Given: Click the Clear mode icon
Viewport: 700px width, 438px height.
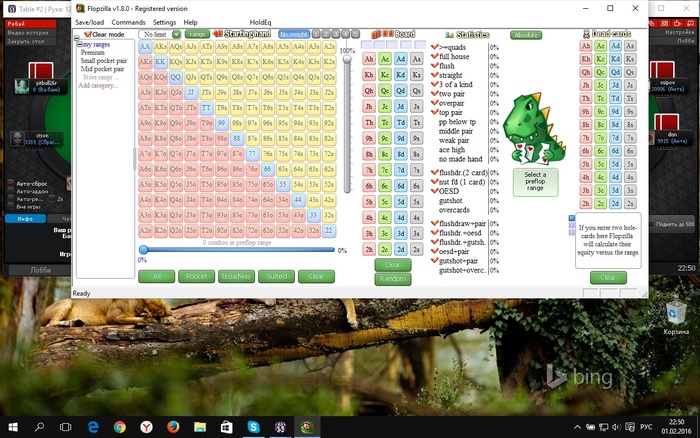Looking at the screenshot, I should coord(88,34).
